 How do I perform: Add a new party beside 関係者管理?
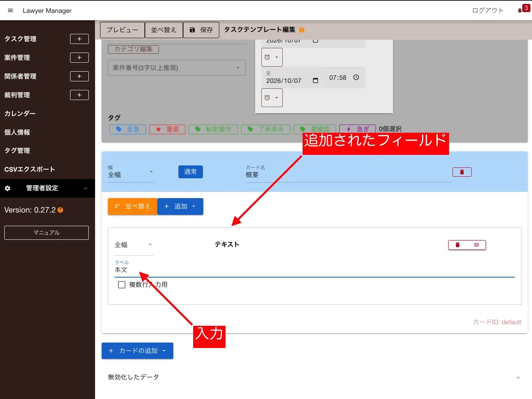pyautogui.click(x=79, y=76)
